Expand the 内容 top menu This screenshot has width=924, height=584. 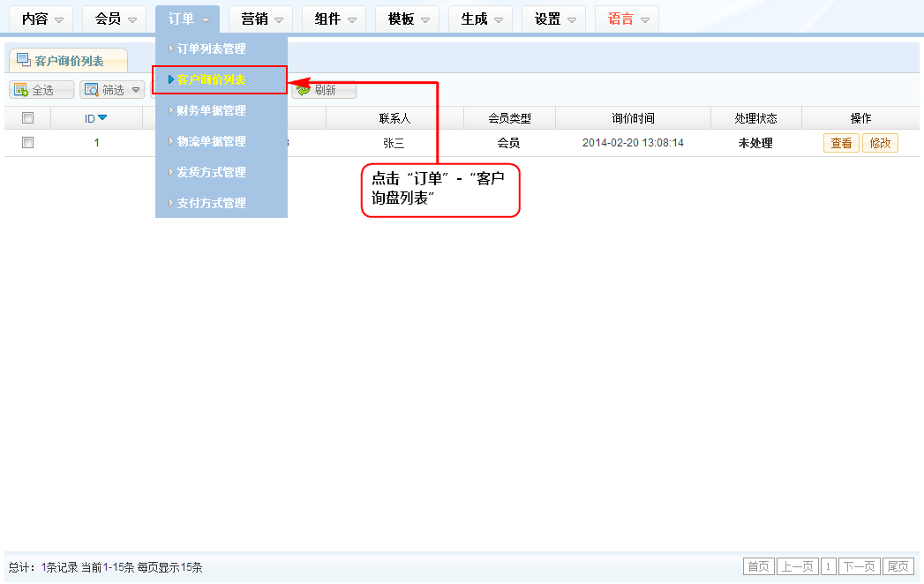(x=42, y=19)
